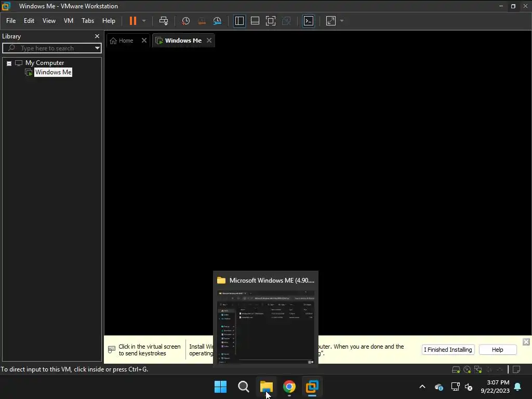Open the clock and calendar flyout
This screenshot has width=532, height=399.
[495, 387]
